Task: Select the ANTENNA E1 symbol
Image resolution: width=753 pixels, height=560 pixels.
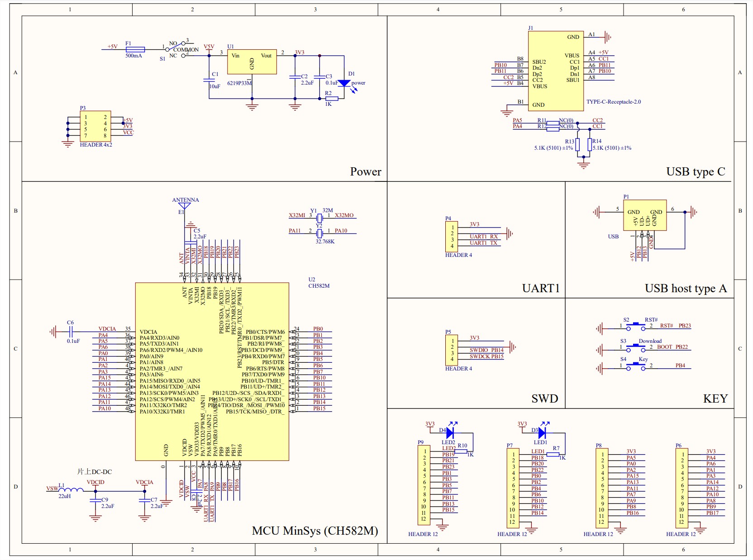Action: [185, 206]
